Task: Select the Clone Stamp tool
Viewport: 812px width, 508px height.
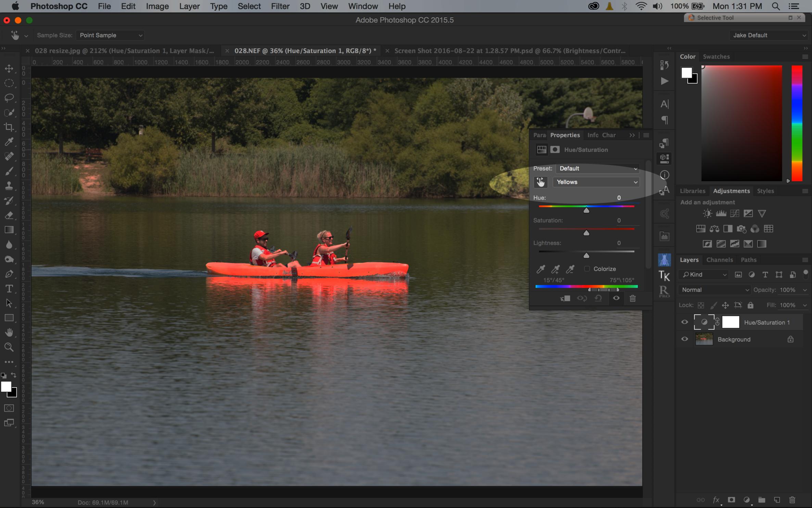Action: click(9, 186)
